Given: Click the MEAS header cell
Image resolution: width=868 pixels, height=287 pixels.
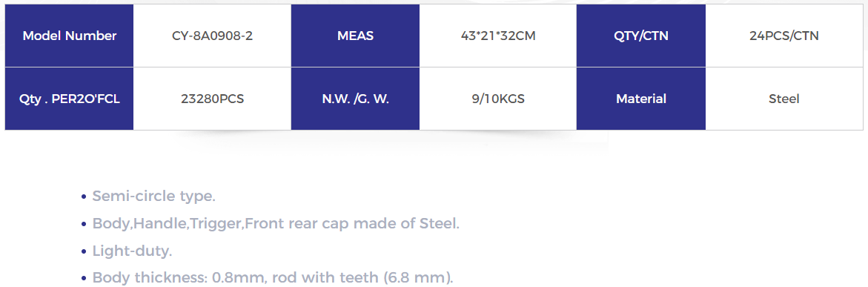Looking at the screenshot, I should pos(355,36).
